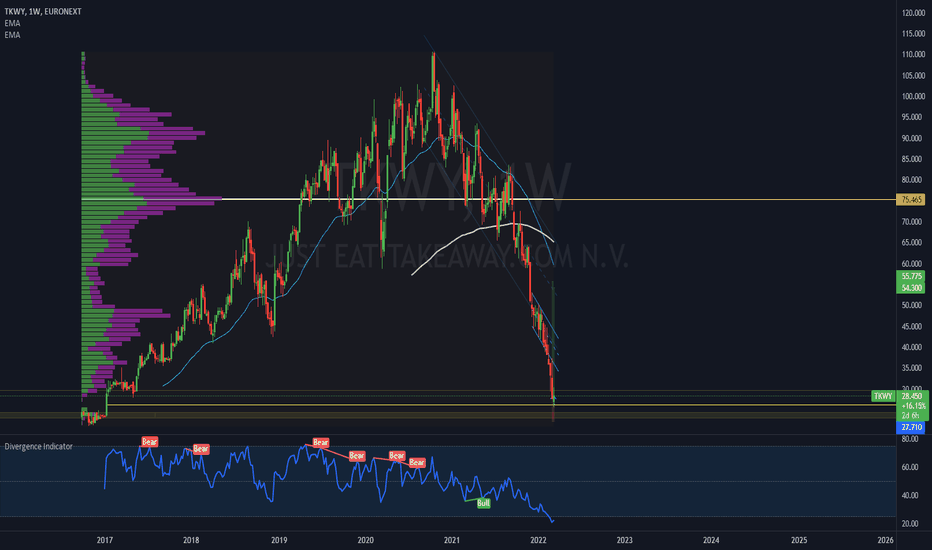Click the green 55.775 price label
Image resolution: width=932 pixels, height=550 pixels.
(x=911, y=276)
